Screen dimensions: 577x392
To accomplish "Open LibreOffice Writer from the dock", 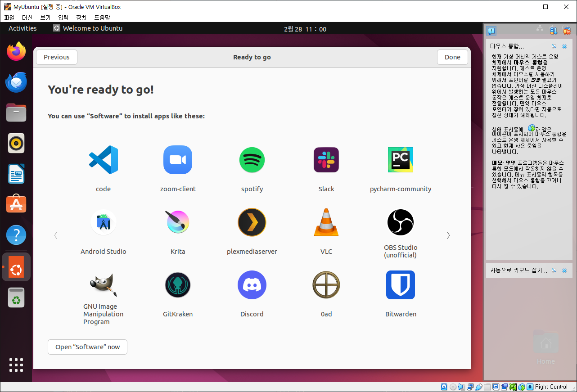I will pyautogui.click(x=16, y=174).
